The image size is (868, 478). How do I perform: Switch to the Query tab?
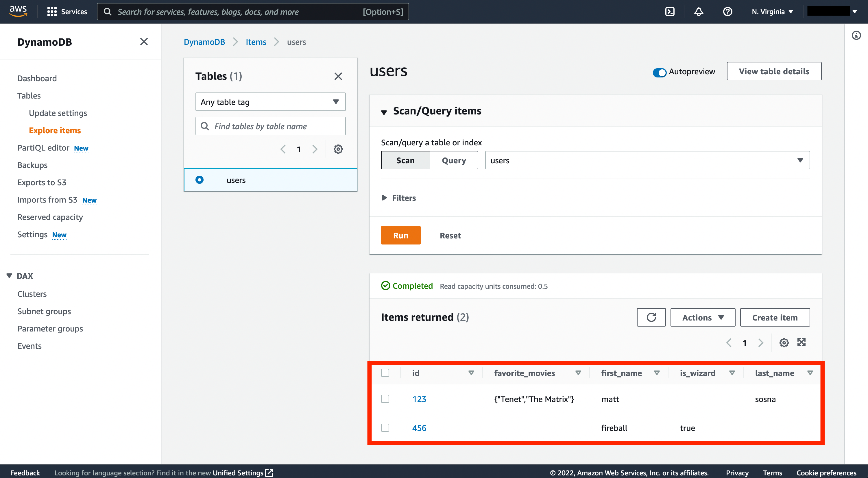454,160
